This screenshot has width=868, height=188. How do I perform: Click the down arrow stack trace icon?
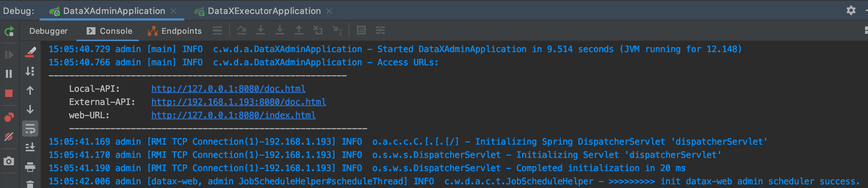tap(30, 109)
